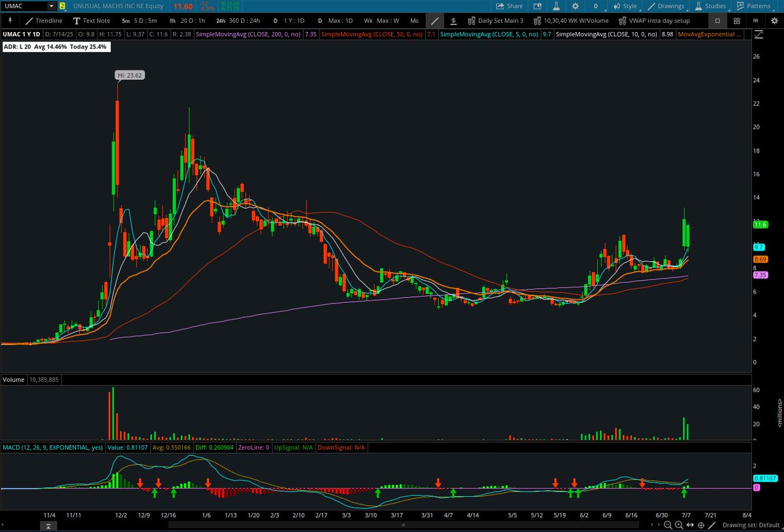Click the 9.7 cyan price axis tag

(x=759, y=247)
